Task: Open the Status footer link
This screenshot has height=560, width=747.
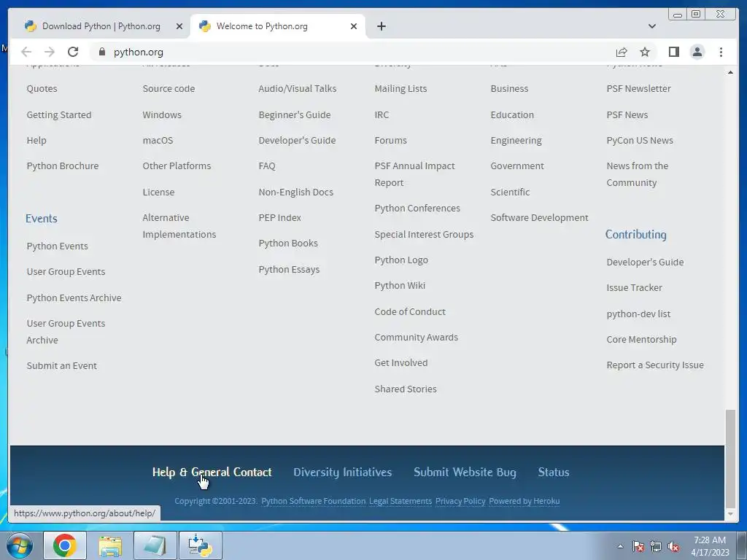Action: (554, 472)
